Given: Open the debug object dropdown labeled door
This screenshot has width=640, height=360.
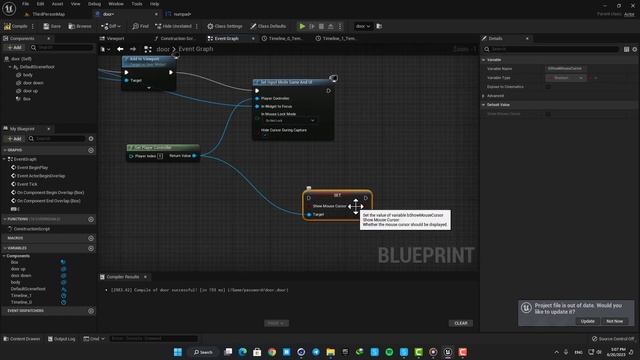Looking at the screenshot, I should pyautogui.click(x=362, y=26).
